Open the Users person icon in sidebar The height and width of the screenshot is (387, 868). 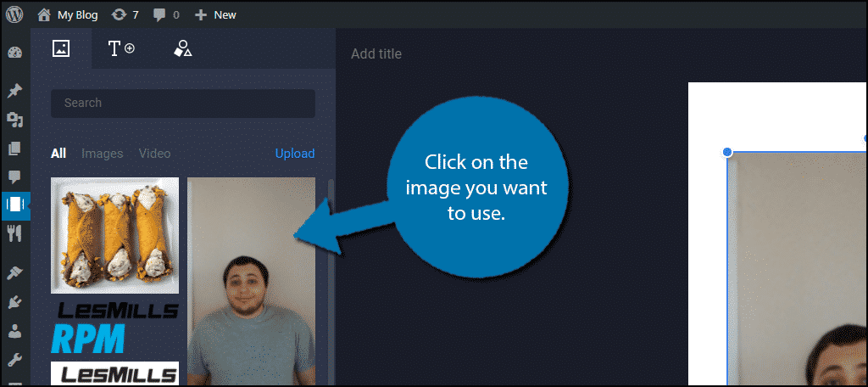click(x=15, y=332)
